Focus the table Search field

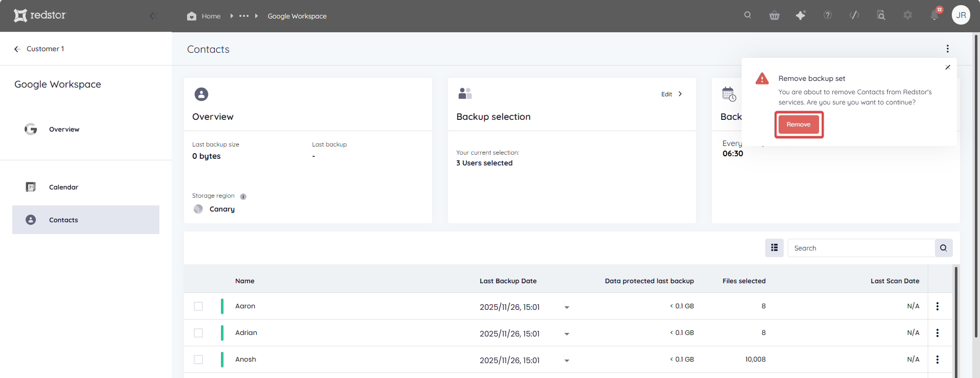tap(861, 248)
